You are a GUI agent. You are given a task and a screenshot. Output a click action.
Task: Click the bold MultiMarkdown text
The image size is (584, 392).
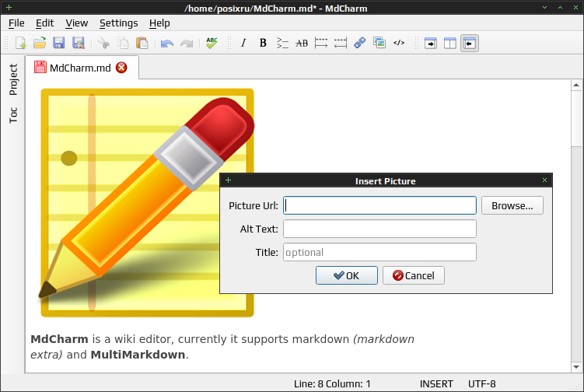[138, 355]
